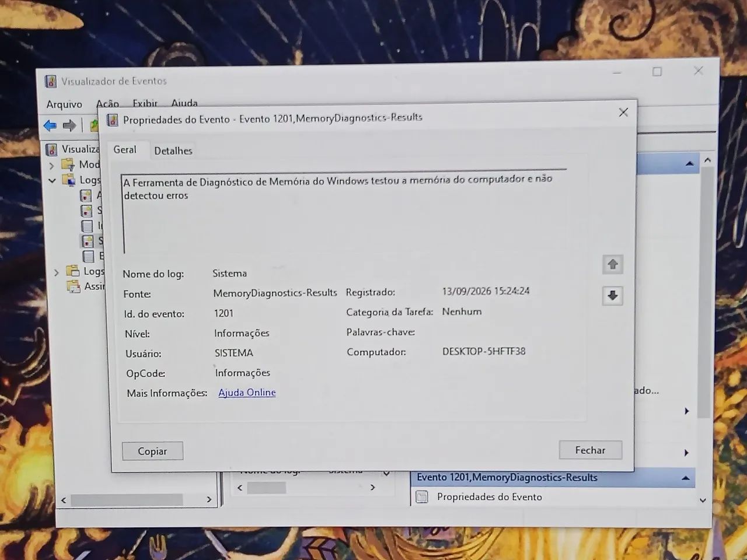Select the Visualizador root node icon in tree
Viewport: 747px width, 560px height.
pos(52,149)
